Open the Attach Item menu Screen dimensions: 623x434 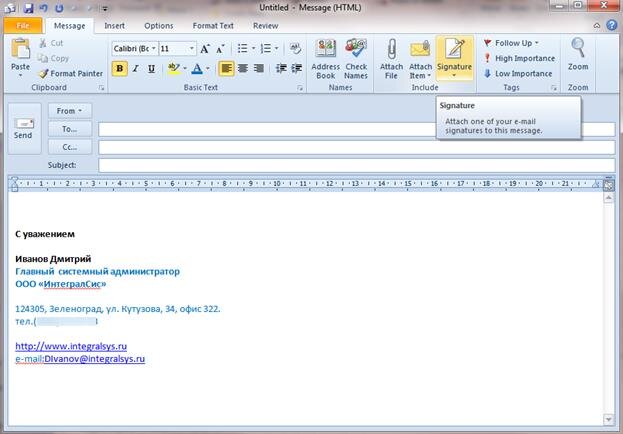420,59
